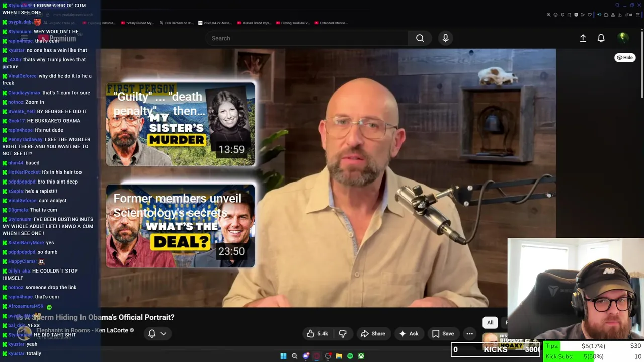Open the Filming YouTube V bookmark
This screenshot has height=362, width=644.
292,23
